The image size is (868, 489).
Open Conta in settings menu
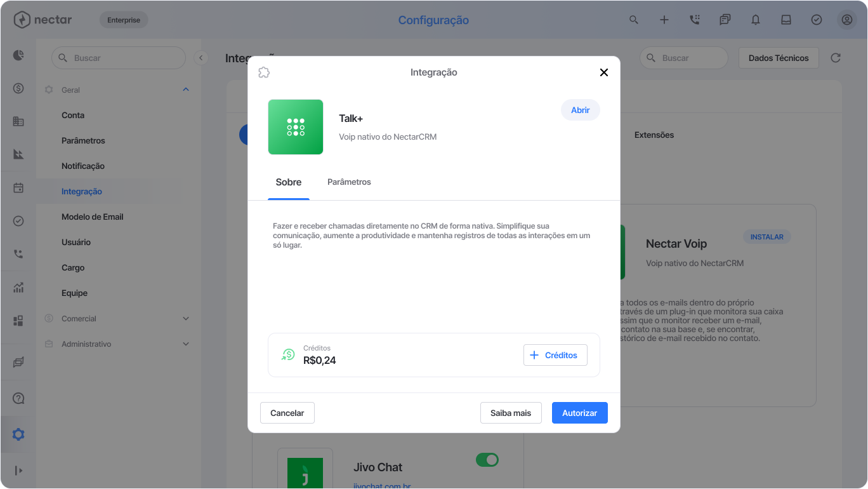click(73, 115)
